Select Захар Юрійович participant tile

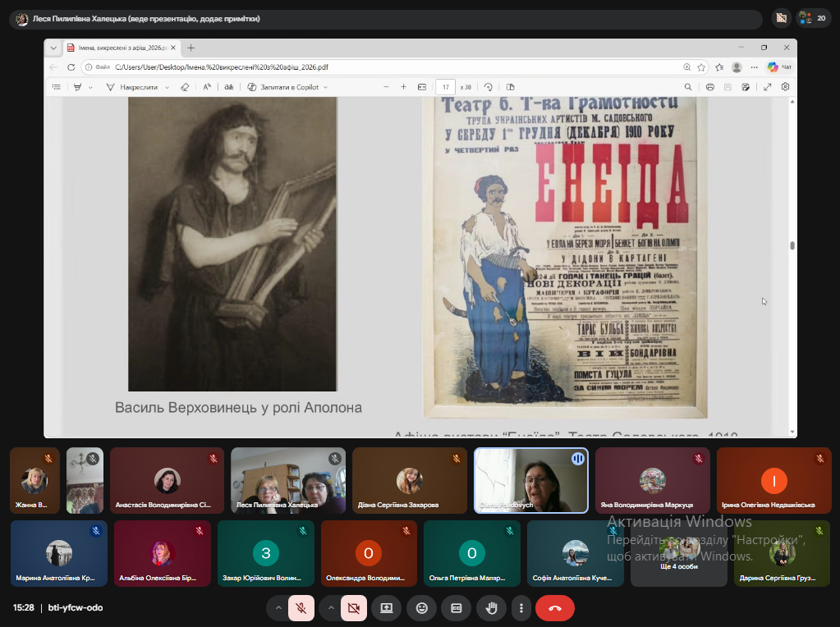(x=266, y=553)
